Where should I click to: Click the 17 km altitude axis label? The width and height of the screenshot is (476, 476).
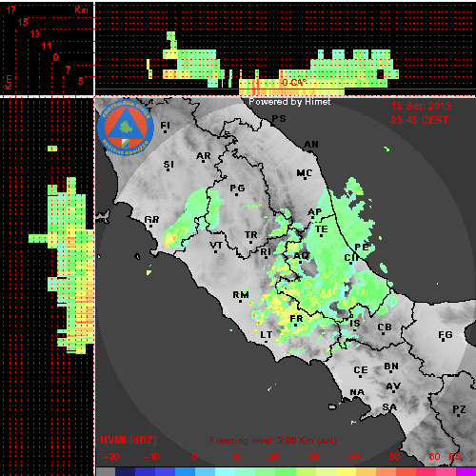(x=11, y=10)
